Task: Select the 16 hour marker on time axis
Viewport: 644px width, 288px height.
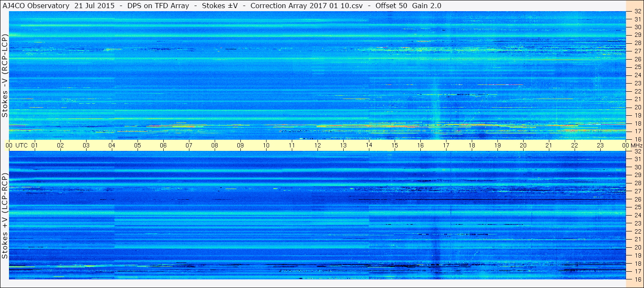Action: click(x=420, y=145)
